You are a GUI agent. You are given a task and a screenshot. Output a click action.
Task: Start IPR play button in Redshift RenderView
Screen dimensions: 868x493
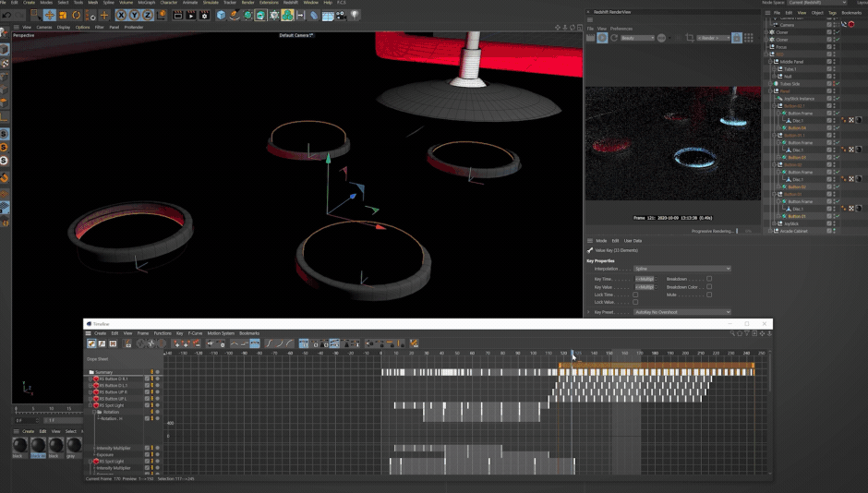tap(602, 38)
